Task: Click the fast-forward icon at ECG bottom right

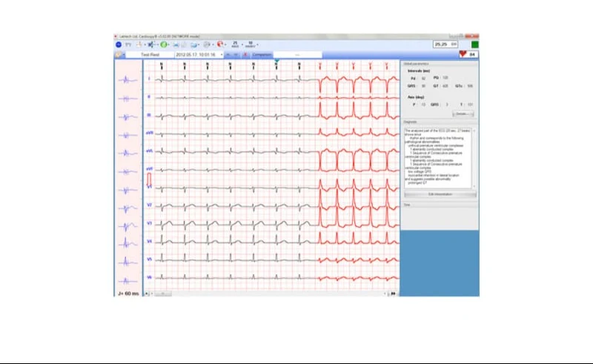Action: coord(394,294)
